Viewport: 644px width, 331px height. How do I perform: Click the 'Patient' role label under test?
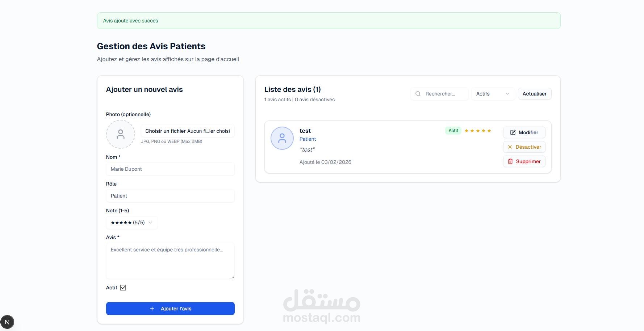click(x=308, y=139)
